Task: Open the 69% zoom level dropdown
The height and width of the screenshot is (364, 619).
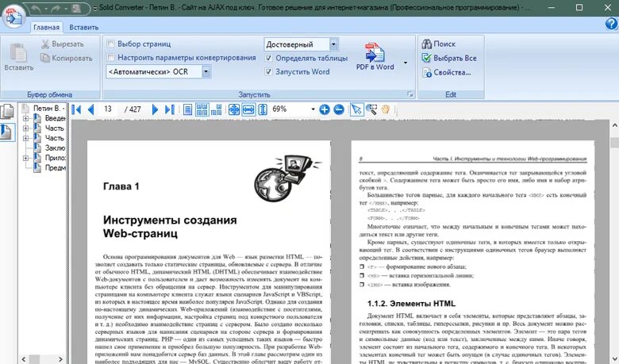Action: pyautogui.click(x=313, y=109)
